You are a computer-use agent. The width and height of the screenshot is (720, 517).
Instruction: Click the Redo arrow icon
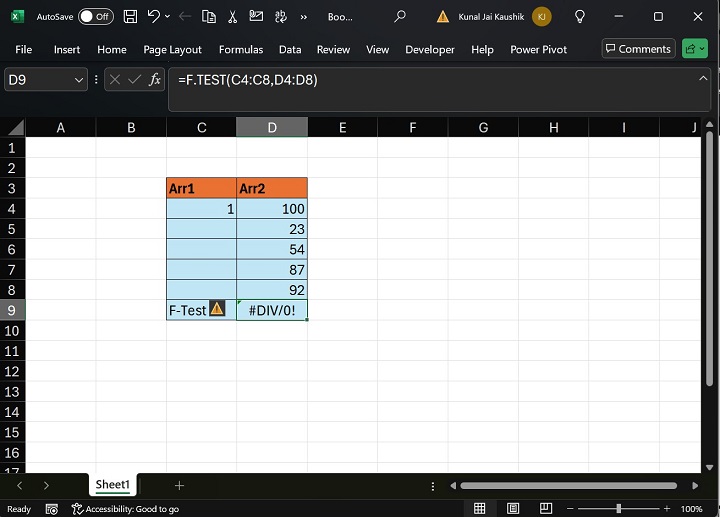coord(185,17)
